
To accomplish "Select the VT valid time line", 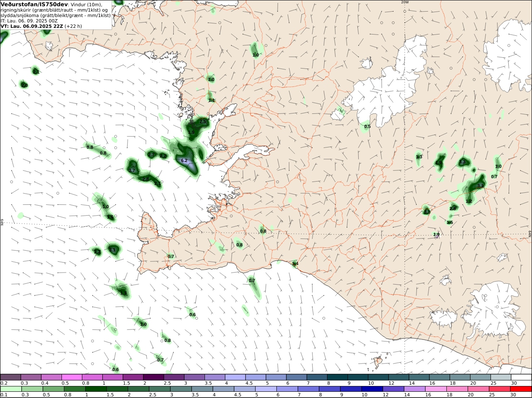I will 41,26.
